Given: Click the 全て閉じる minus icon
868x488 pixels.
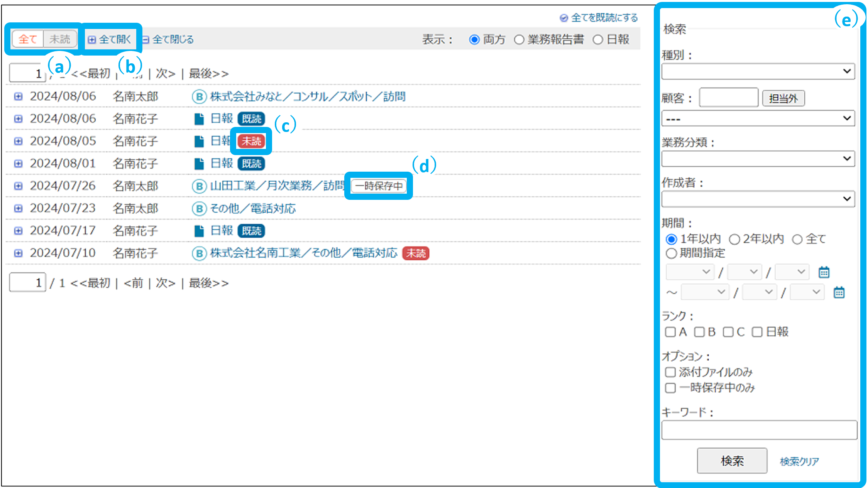Looking at the screenshot, I should click(146, 39).
